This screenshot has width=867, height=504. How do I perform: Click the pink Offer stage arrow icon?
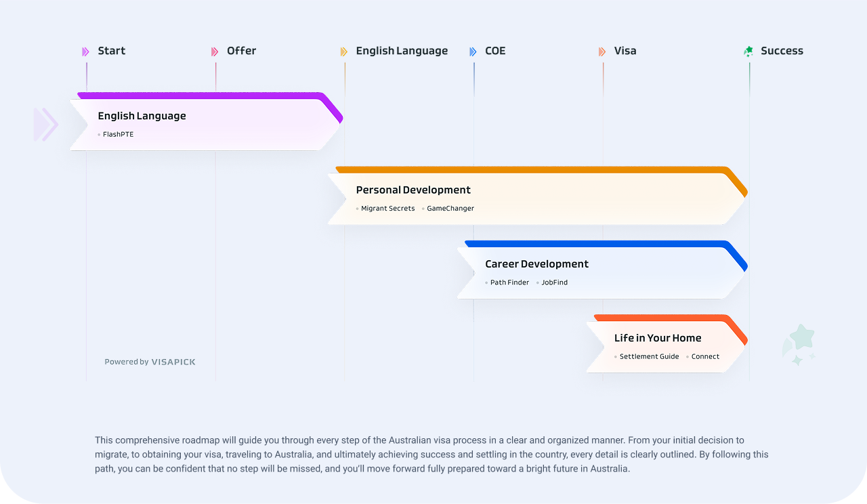coord(215,51)
